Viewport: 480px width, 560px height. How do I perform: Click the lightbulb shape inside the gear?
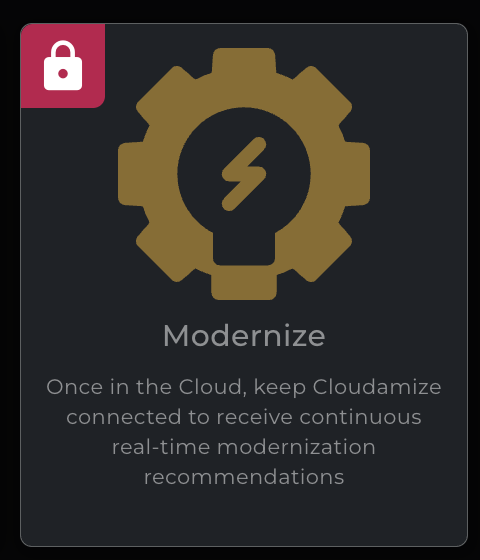point(244,186)
